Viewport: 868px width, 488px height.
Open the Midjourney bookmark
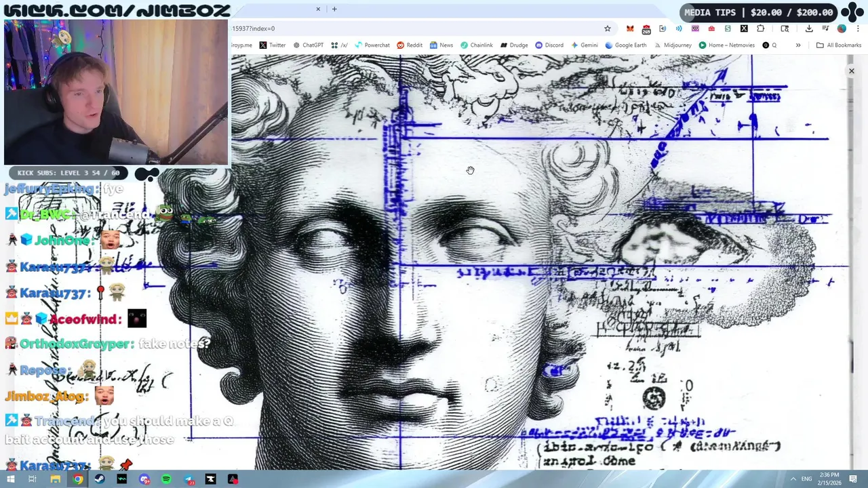pyautogui.click(x=672, y=45)
